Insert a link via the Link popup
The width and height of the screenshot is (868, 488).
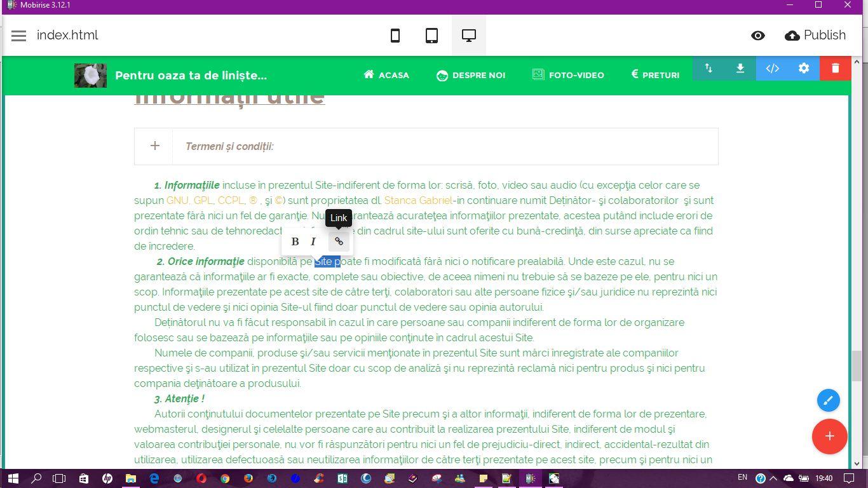(339, 241)
